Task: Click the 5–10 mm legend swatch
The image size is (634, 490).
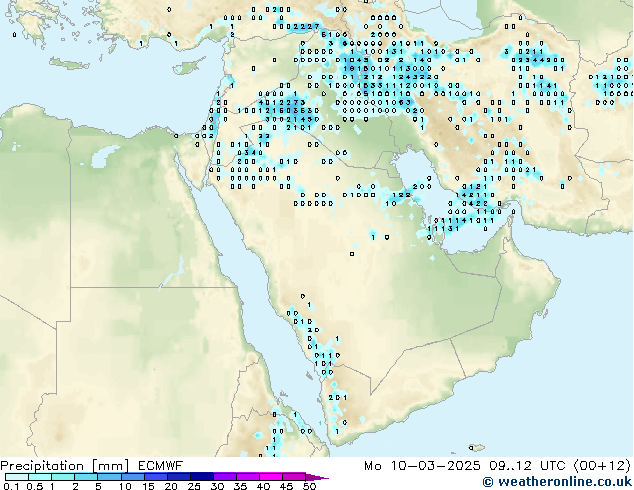Action: (x=109, y=477)
